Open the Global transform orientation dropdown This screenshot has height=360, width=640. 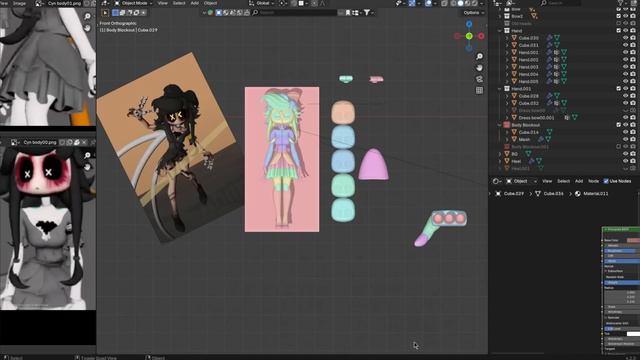(262, 3)
